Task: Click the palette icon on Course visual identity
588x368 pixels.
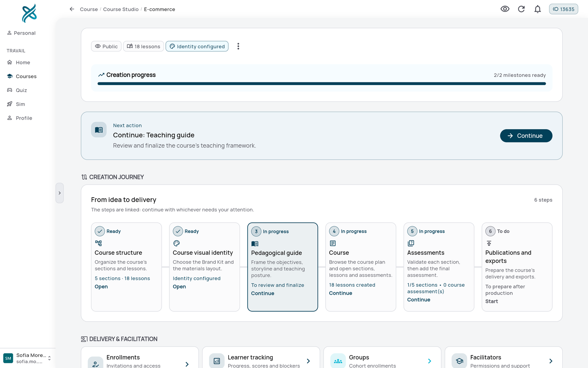Action: [x=176, y=243]
